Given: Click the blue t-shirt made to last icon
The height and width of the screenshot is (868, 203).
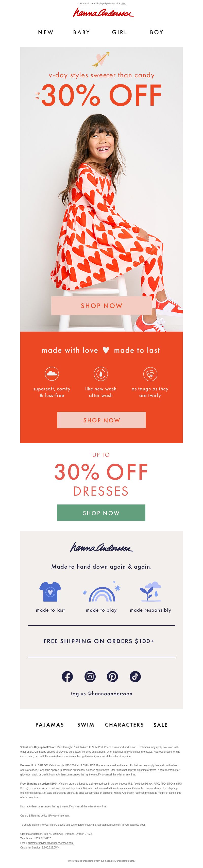Looking at the screenshot, I should (50, 592).
